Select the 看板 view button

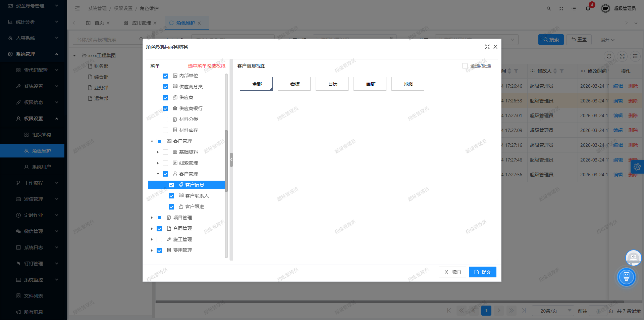point(294,84)
